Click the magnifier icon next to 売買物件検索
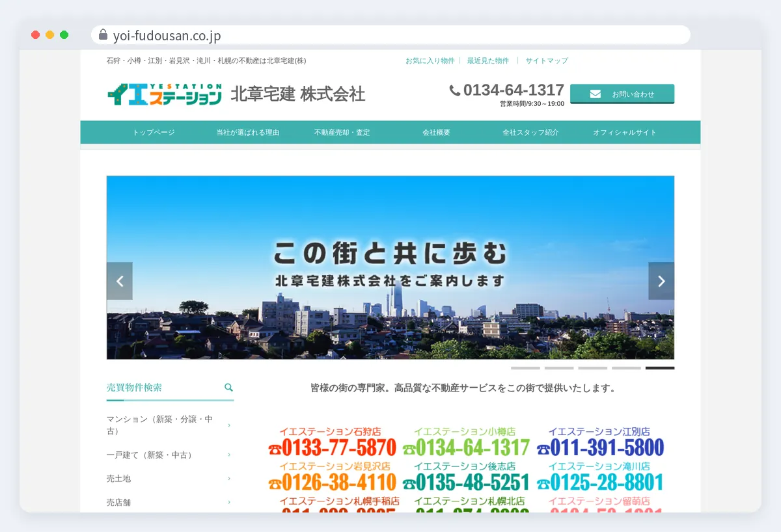Viewport: 781px width, 532px height. [x=228, y=387]
